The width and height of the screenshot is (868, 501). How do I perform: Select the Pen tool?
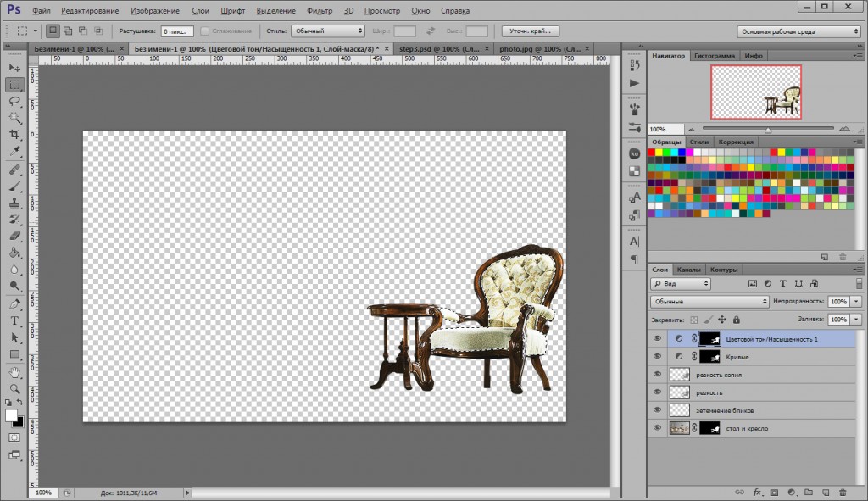[x=14, y=304]
